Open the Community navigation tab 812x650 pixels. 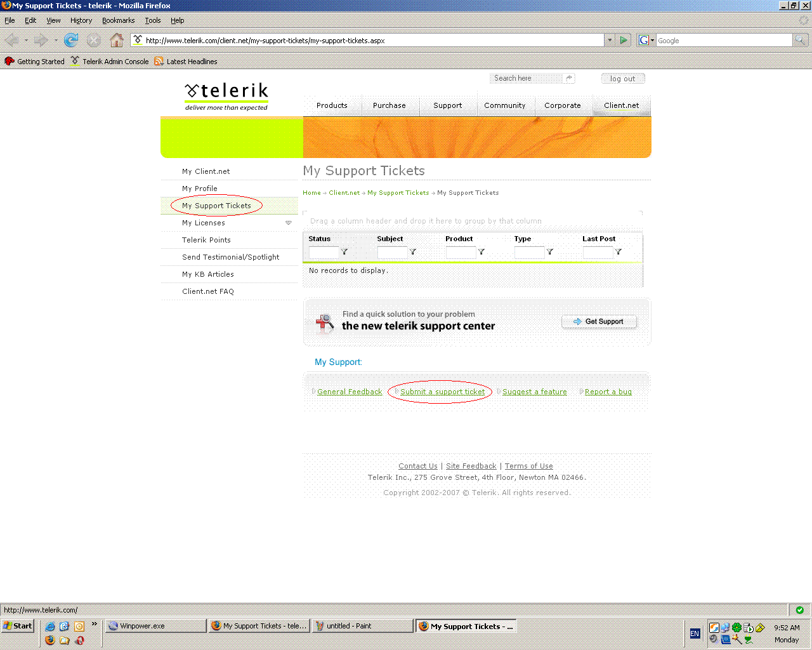(505, 105)
